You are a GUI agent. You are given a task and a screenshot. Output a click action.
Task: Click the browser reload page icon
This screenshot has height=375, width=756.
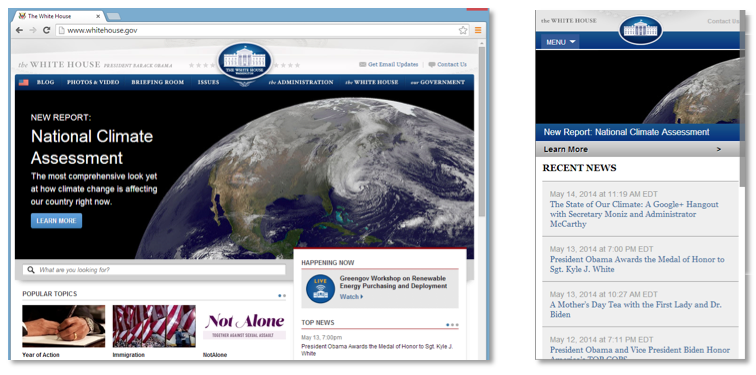(46, 30)
